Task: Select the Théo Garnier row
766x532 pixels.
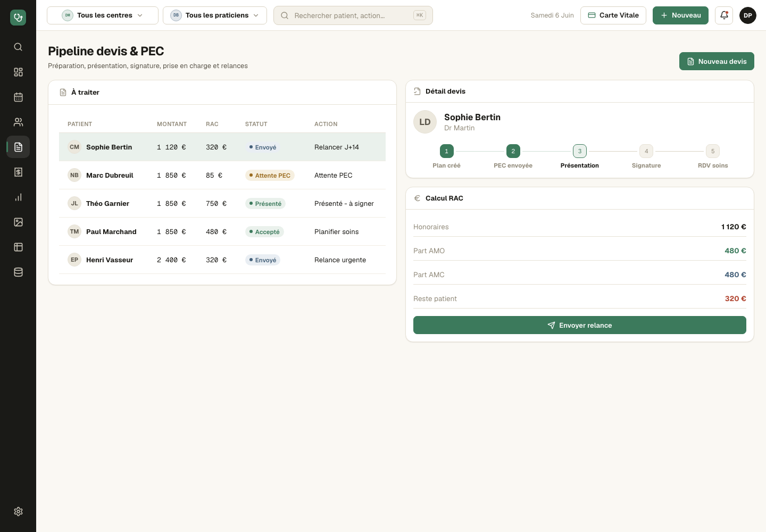Action: pyautogui.click(x=222, y=203)
